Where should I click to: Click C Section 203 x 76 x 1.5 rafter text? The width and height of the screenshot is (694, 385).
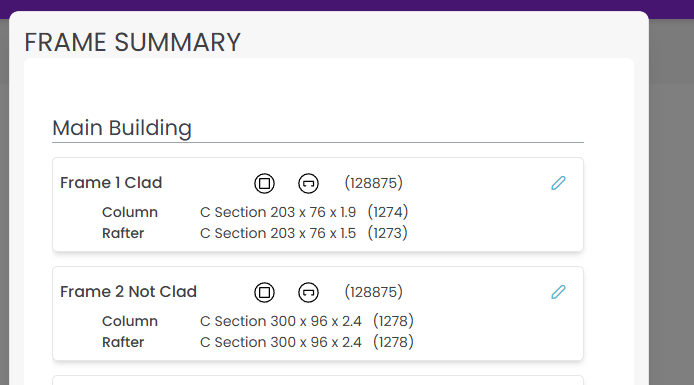278,233
